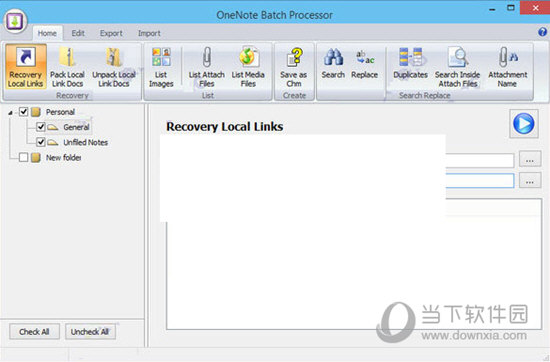Open help via the question mark icon
Image resolution: width=550 pixels, height=362 pixels.
pos(542,32)
